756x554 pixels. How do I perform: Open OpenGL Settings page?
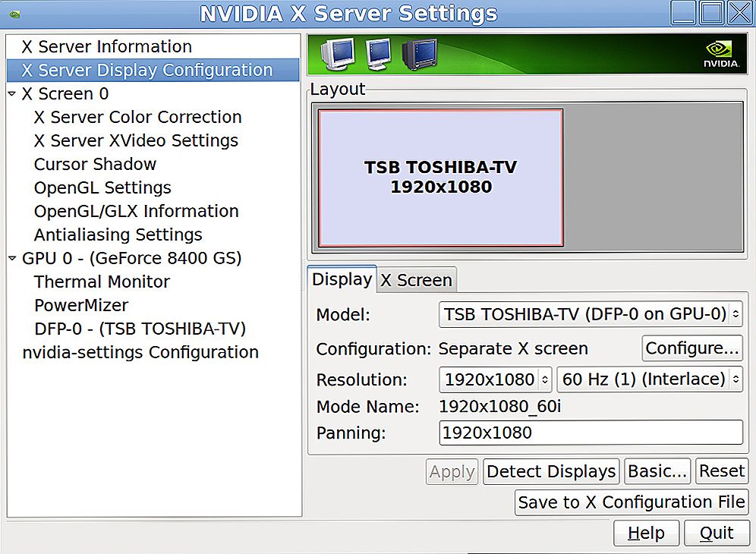point(102,187)
